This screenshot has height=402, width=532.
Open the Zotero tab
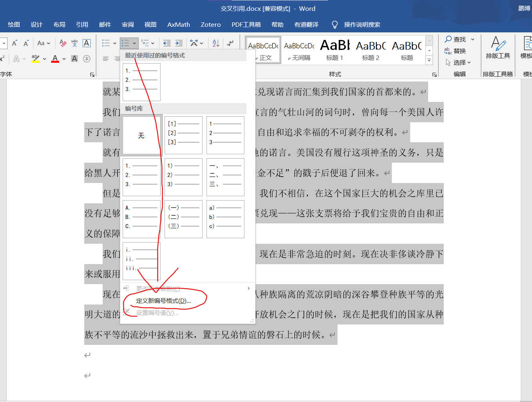pyautogui.click(x=211, y=25)
